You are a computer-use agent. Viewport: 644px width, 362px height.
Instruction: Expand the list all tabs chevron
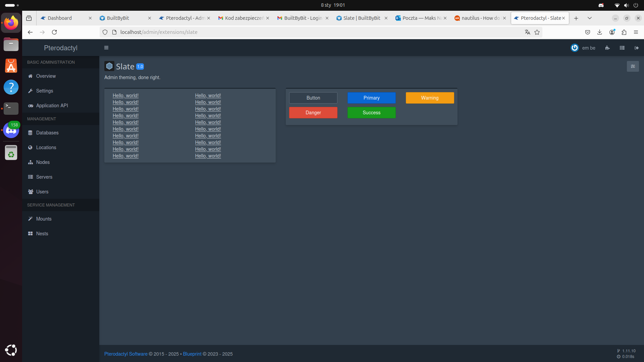pos(590,18)
